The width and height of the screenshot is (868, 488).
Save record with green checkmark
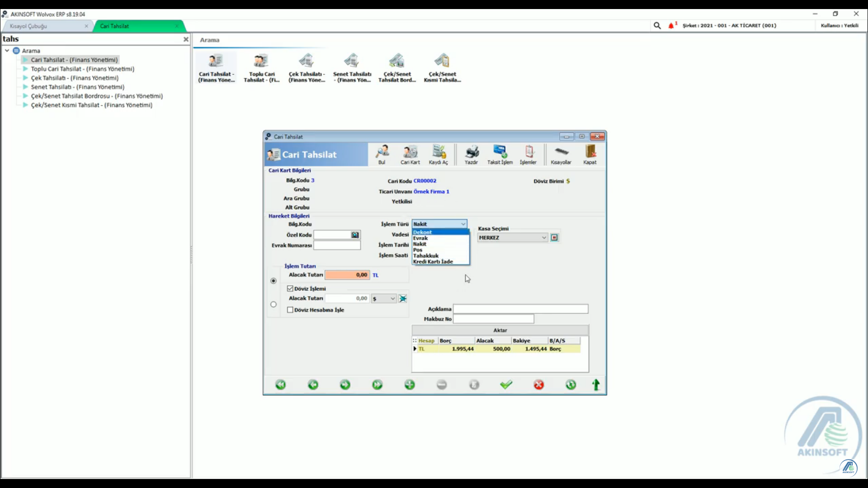[x=506, y=385]
